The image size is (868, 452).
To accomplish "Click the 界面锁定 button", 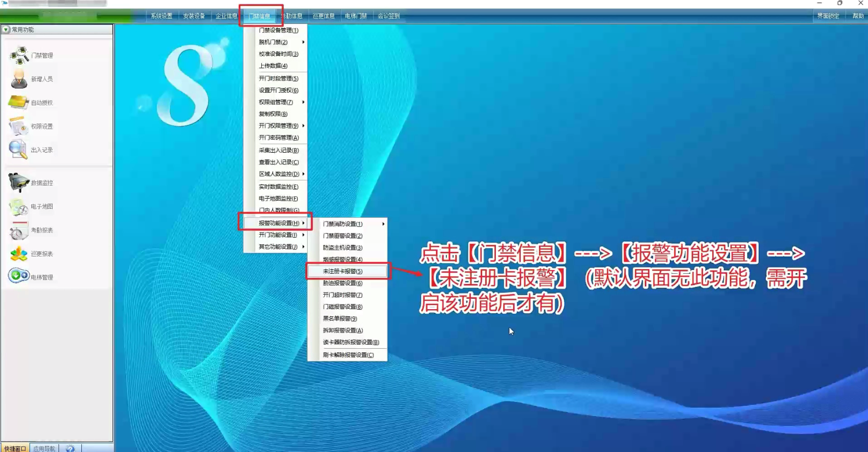I will click(x=828, y=16).
